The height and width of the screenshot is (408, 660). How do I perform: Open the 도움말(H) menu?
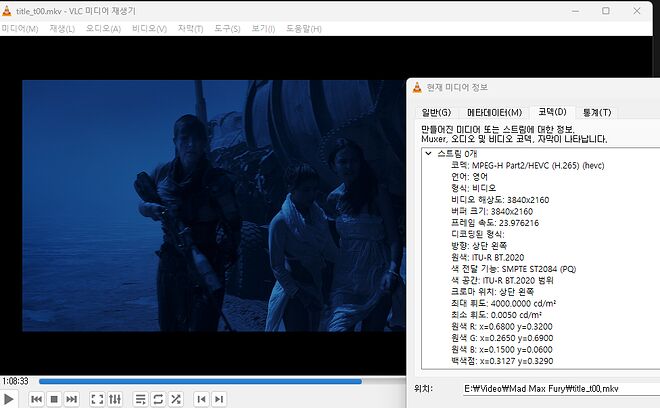(303, 29)
